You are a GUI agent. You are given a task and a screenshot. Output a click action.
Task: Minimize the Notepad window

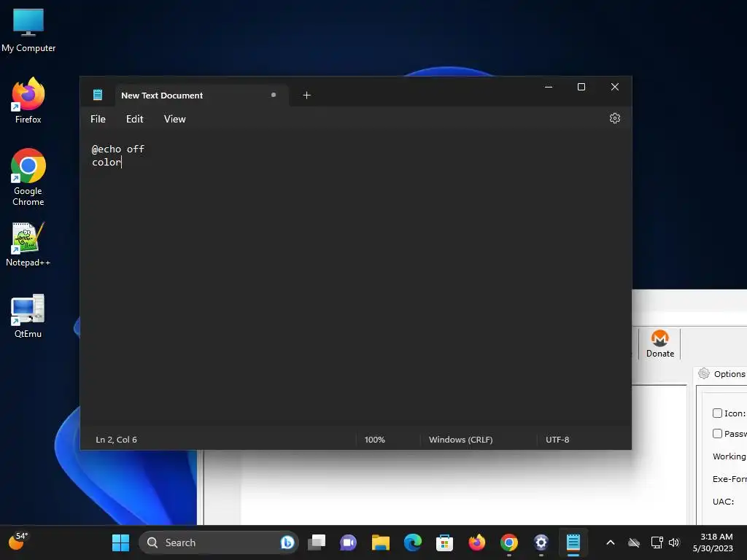[549, 87]
